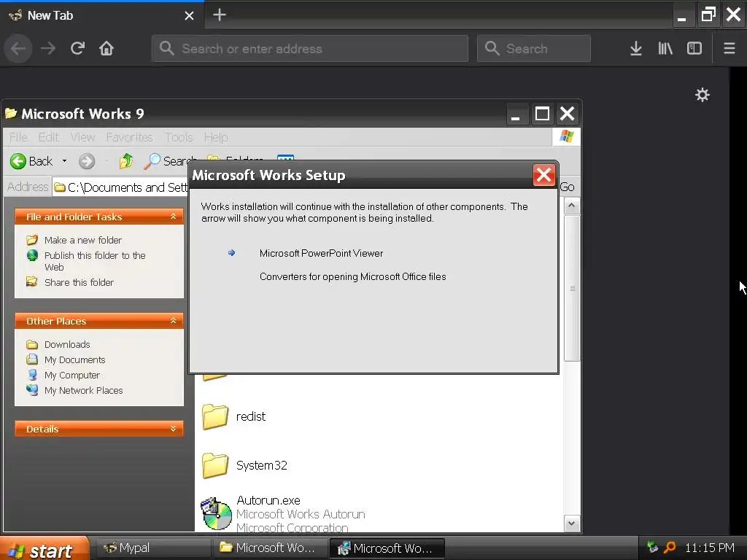Select the Autorun.exe file icon
Screen dimensions: 747x560
click(x=216, y=514)
